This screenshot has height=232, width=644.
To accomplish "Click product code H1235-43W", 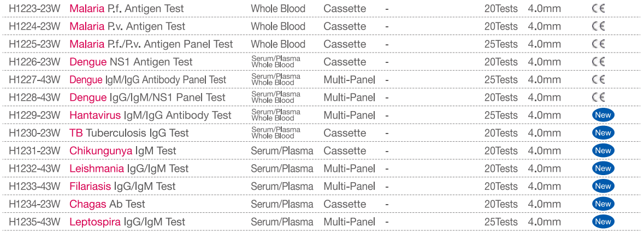I will (x=34, y=222).
